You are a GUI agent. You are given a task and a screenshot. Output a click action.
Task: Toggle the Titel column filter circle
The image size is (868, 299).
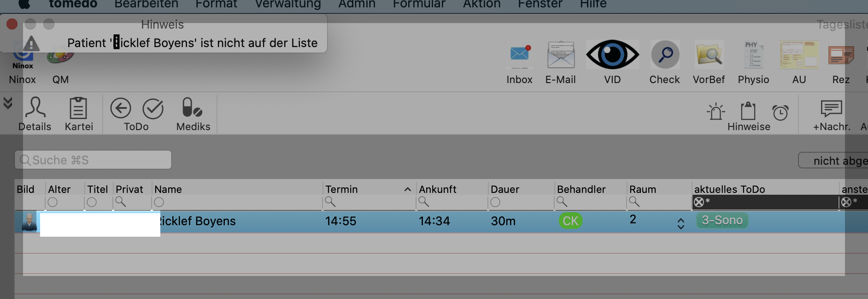(x=92, y=202)
